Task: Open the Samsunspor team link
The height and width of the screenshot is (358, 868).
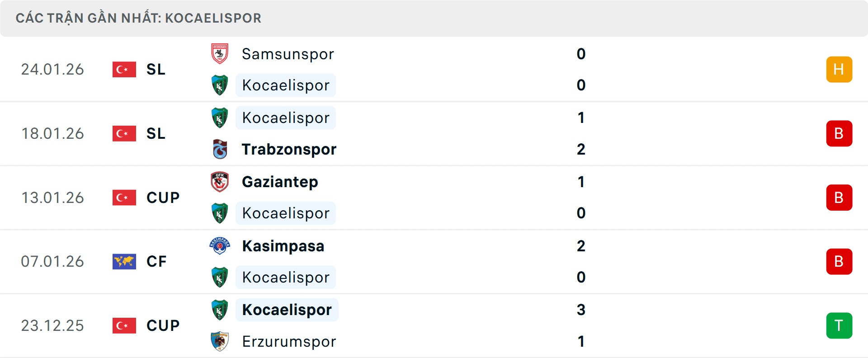Action: (x=288, y=54)
